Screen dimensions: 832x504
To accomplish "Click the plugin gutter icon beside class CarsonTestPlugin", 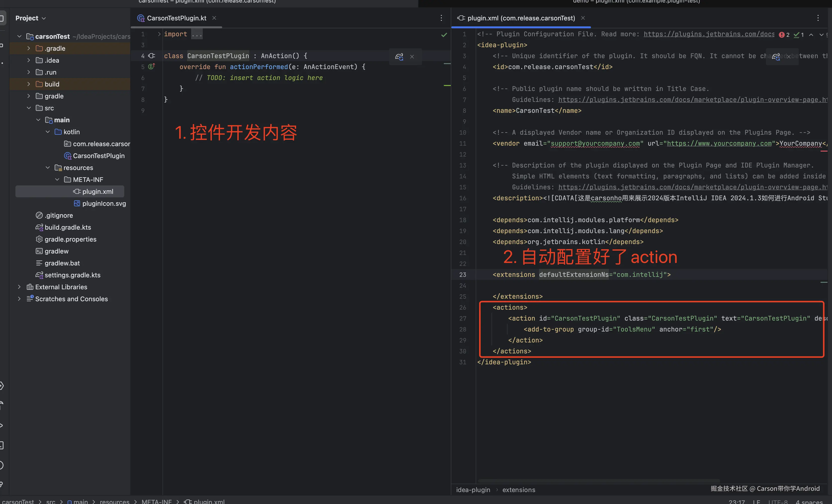I will click(x=152, y=56).
